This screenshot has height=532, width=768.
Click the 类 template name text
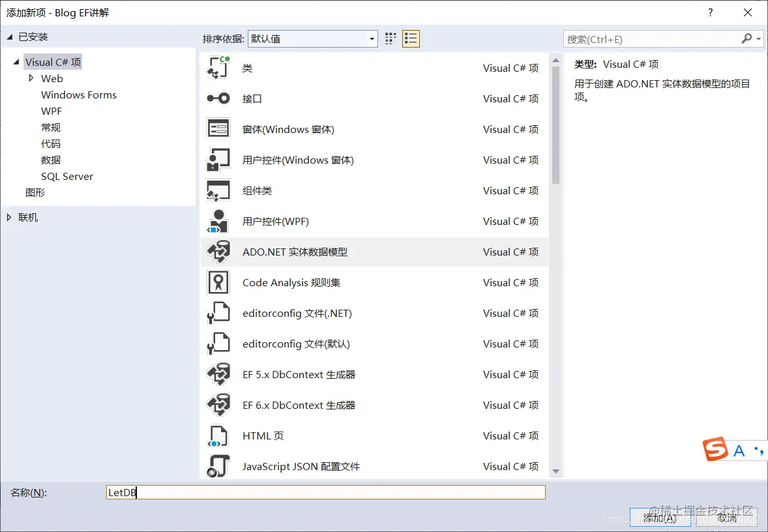[247, 68]
